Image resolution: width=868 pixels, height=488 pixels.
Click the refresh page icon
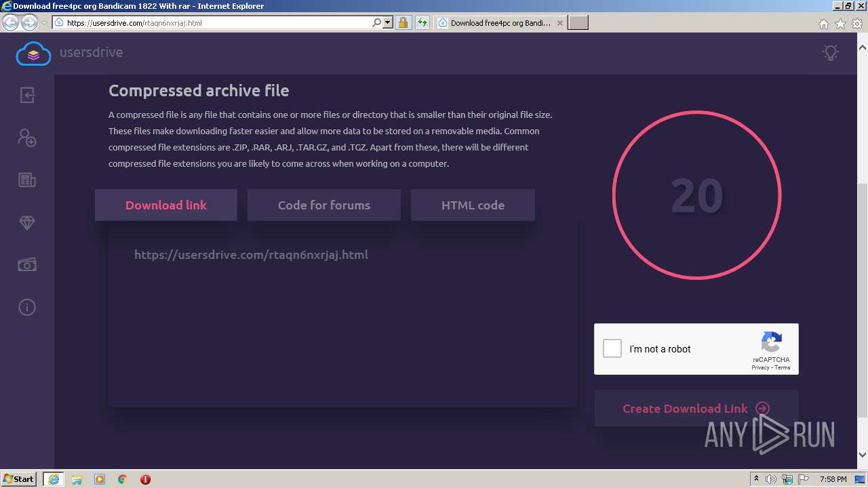click(x=422, y=22)
